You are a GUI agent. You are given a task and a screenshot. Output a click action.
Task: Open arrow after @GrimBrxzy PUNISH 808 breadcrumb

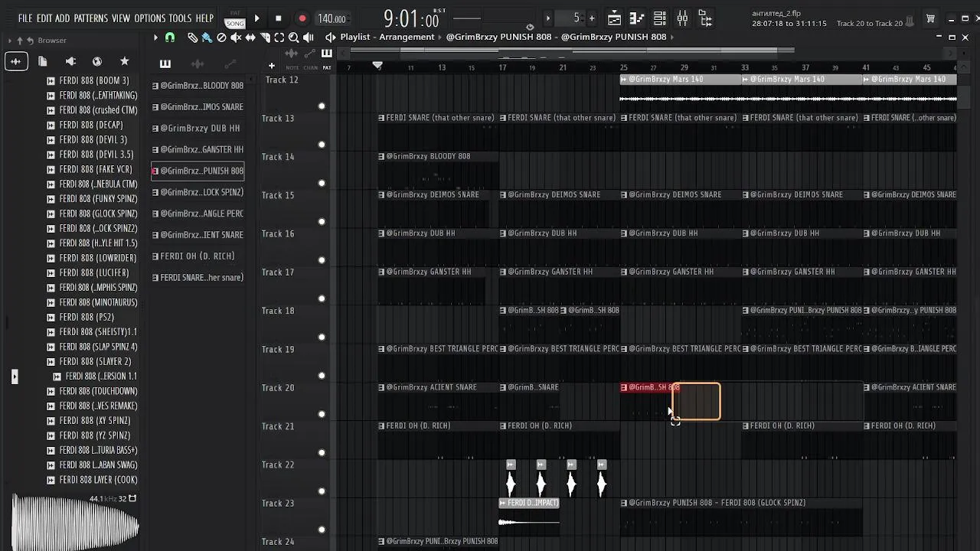671,37
